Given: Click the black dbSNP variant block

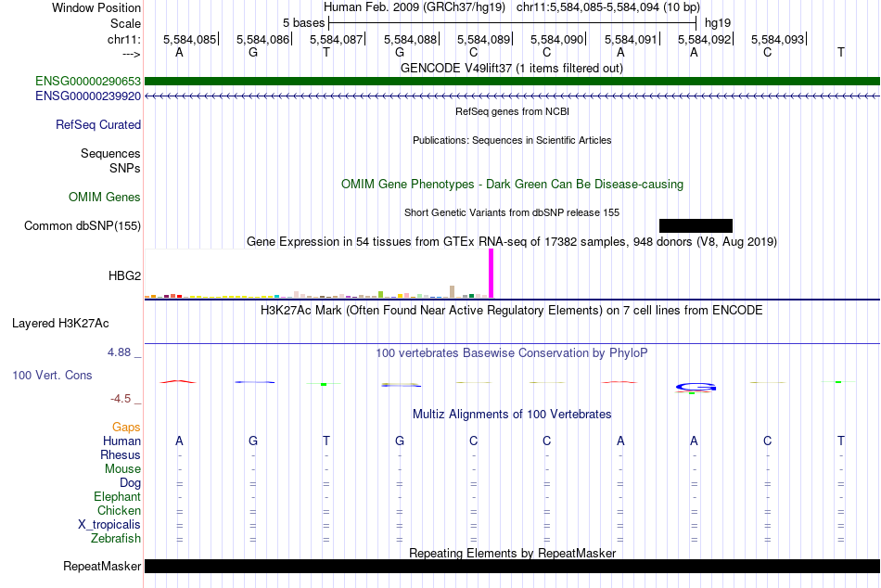Looking at the screenshot, I should tap(696, 225).
